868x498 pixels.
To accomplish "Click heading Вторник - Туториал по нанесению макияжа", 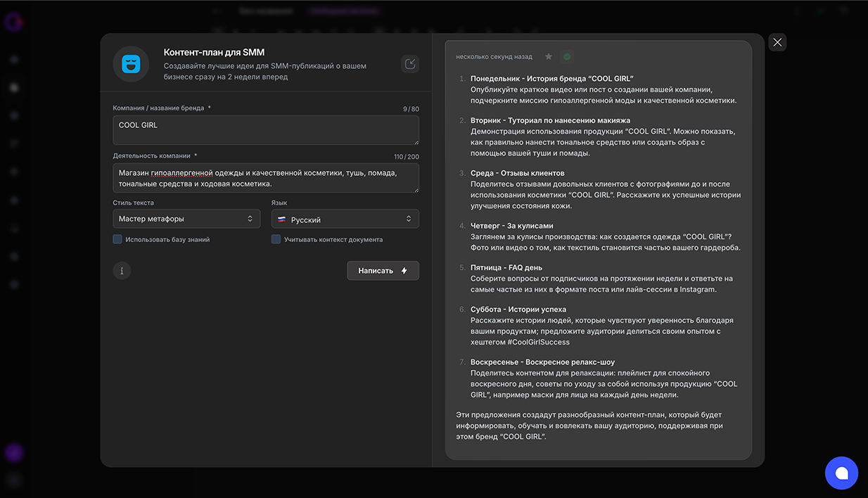I will coord(550,120).
